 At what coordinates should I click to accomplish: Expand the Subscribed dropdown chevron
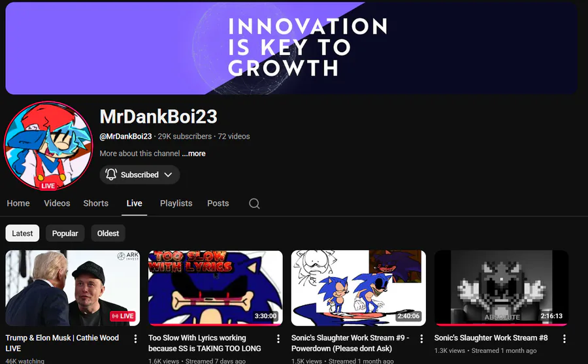click(168, 174)
